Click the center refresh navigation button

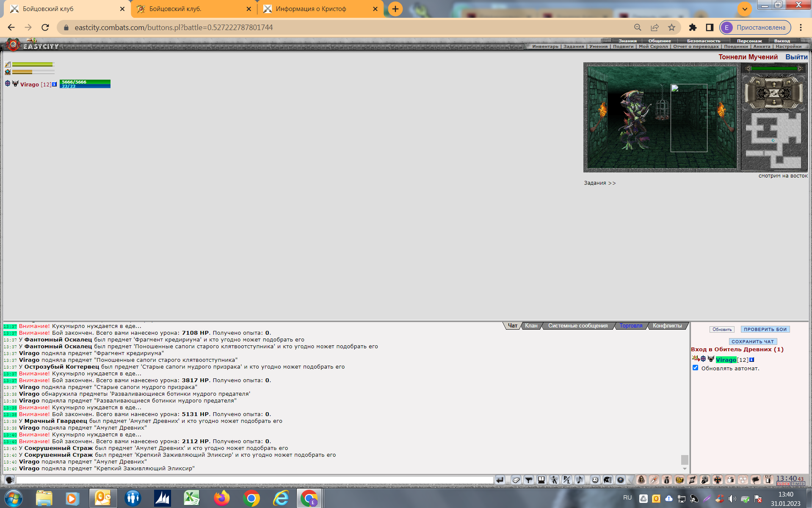coord(774,93)
